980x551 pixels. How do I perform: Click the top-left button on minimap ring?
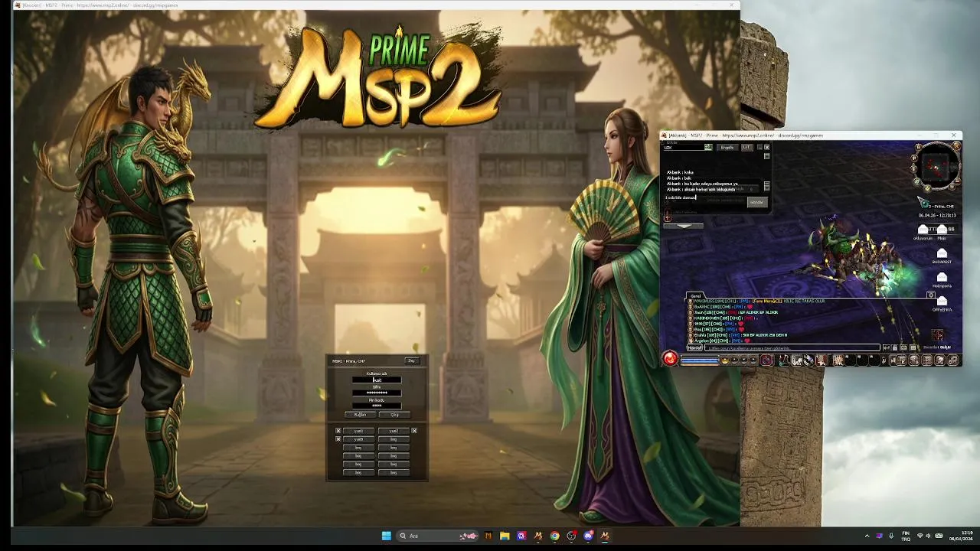point(919,147)
